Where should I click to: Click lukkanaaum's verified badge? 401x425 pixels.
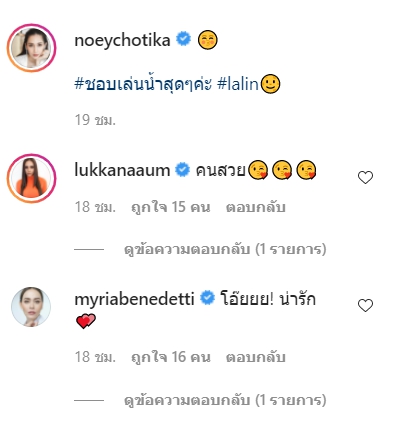point(182,170)
